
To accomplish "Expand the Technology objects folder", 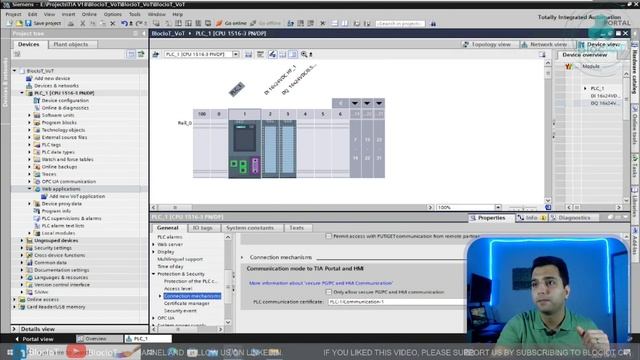I will click(x=29, y=130).
